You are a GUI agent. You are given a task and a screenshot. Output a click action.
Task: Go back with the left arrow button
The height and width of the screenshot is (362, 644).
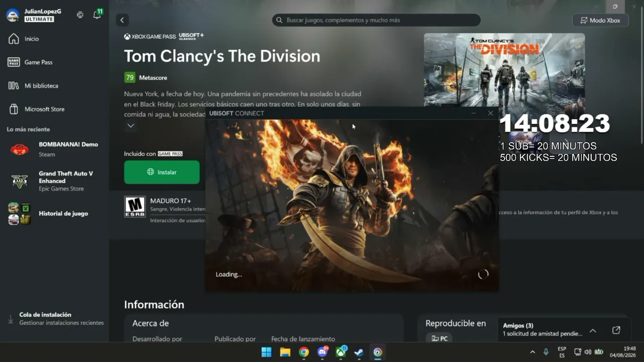click(x=122, y=20)
